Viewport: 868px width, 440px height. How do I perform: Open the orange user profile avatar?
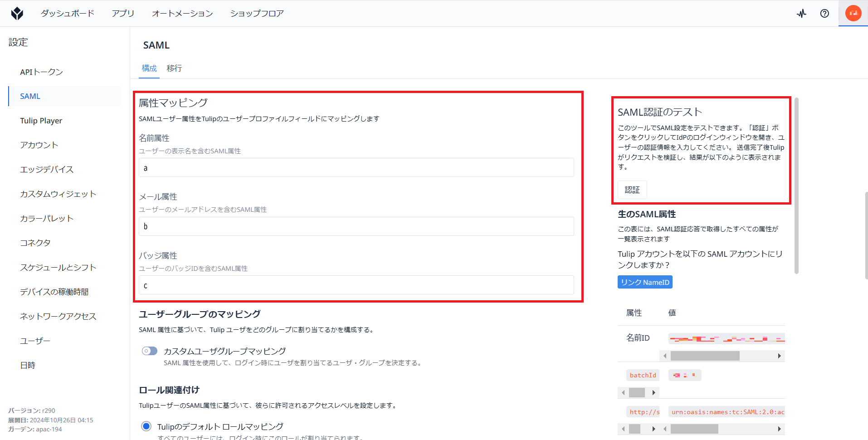click(853, 13)
